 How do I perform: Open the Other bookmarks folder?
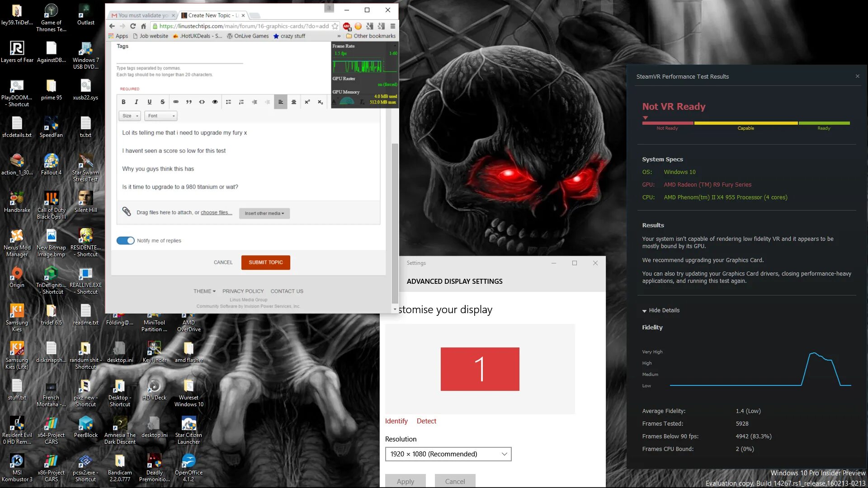click(371, 36)
